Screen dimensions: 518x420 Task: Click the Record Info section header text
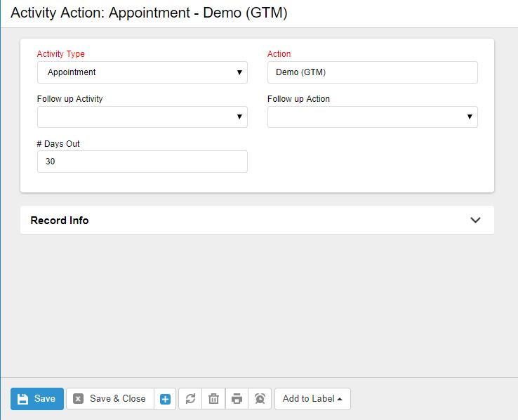click(x=60, y=221)
